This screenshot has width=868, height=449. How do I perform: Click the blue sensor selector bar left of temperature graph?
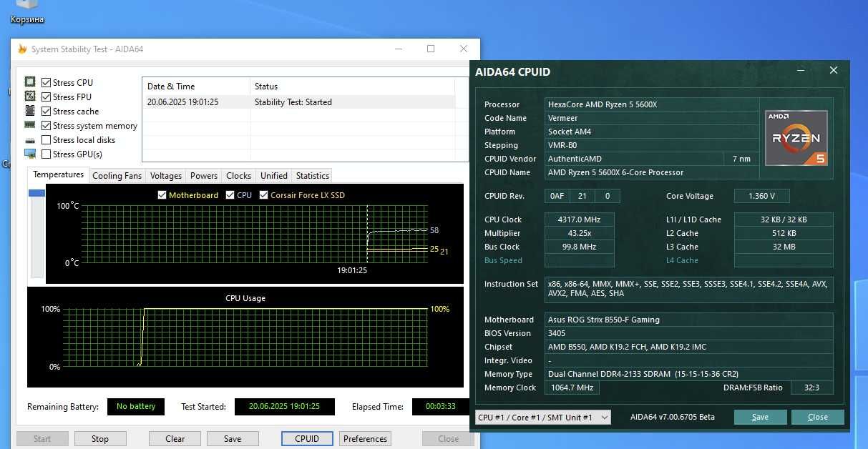point(36,194)
